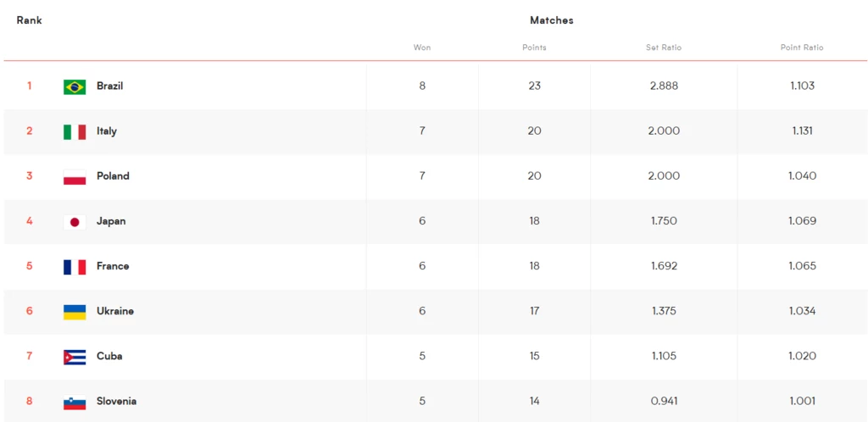Viewport: 868px width, 422px height.
Task: Click the France flag icon
Action: tap(75, 267)
